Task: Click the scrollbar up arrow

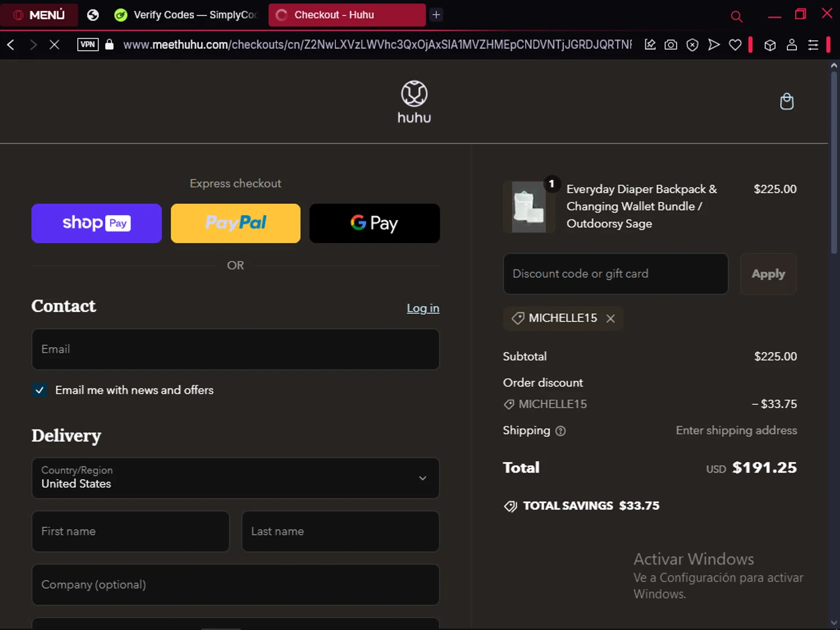Action: pyautogui.click(x=834, y=66)
